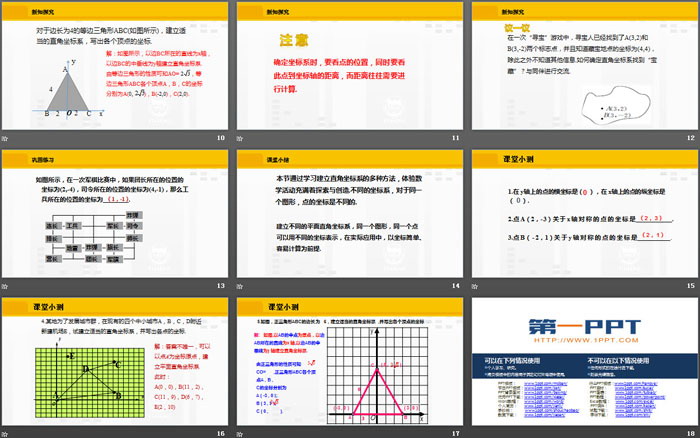The image size is (700, 438).
Task: Click the slide number label 11
Action: [456, 138]
